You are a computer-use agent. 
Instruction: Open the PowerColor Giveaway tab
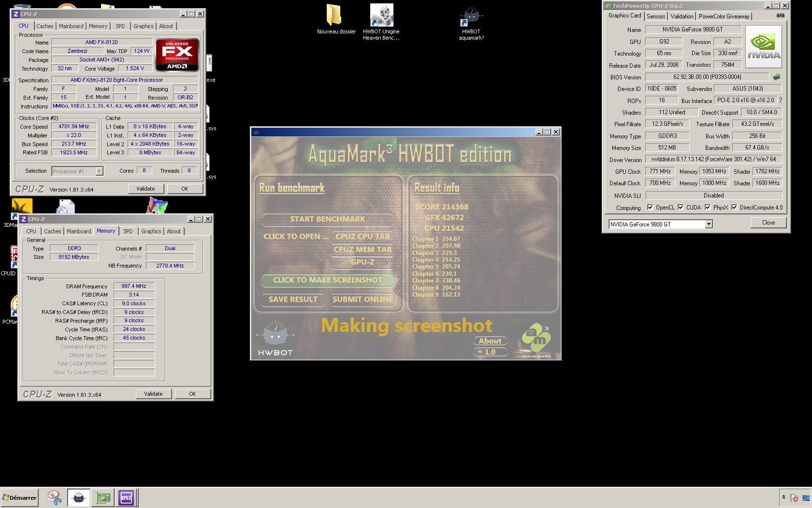pos(724,16)
